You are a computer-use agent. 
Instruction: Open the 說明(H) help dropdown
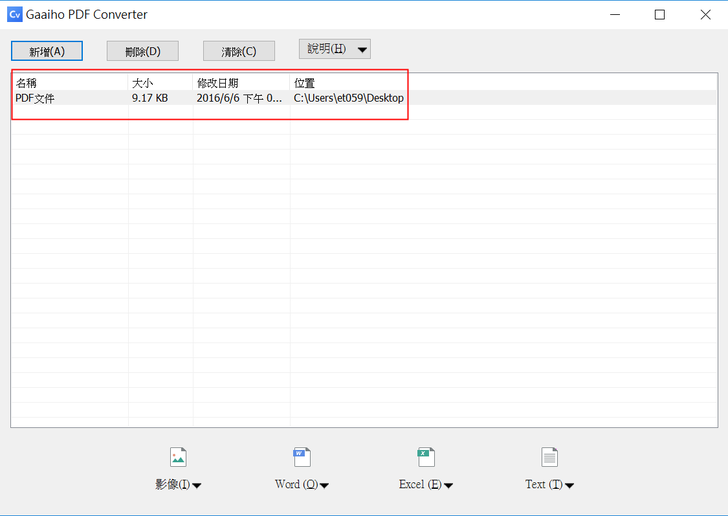coord(335,49)
